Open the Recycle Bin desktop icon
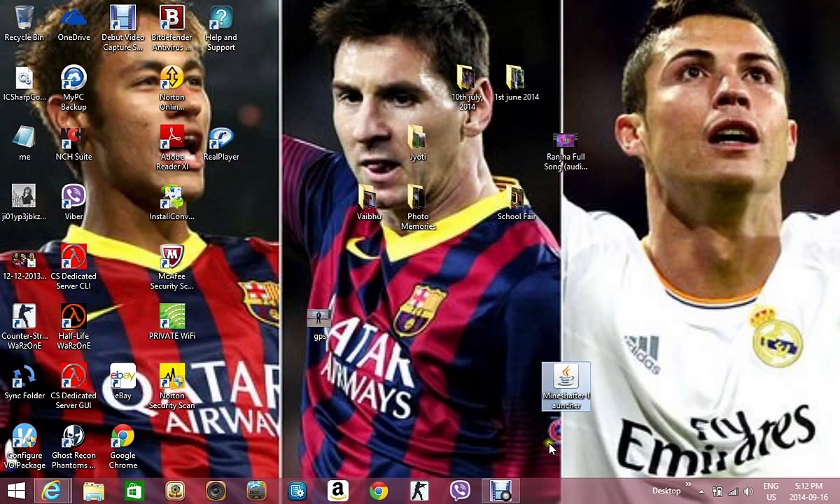840x504 pixels. click(24, 24)
